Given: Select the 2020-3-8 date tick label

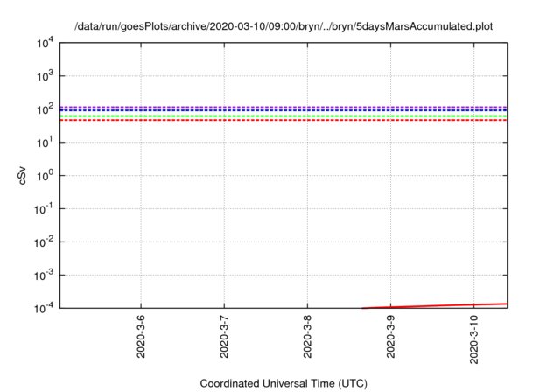Looking at the screenshot, I should tap(307, 336).
